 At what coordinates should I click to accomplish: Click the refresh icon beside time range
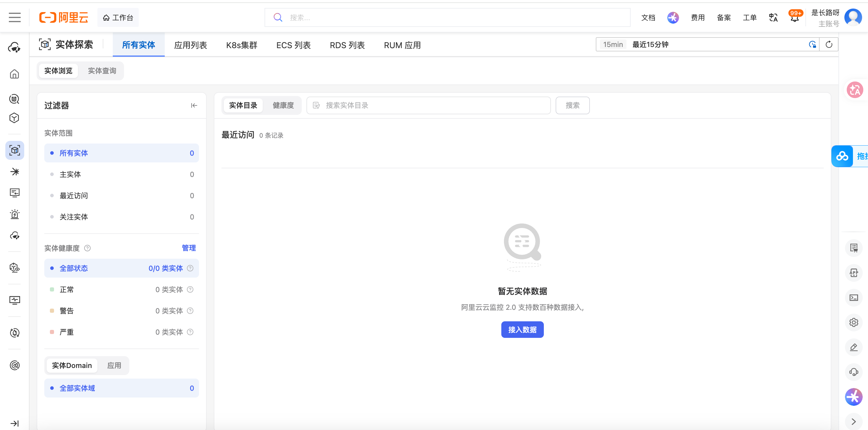pos(828,45)
